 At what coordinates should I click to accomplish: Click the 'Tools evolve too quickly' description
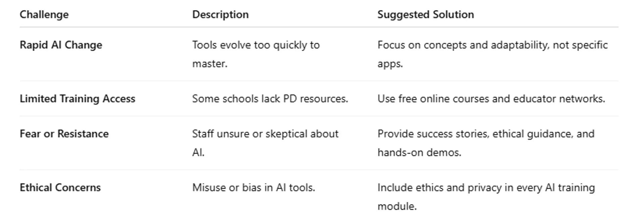pos(256,45)
